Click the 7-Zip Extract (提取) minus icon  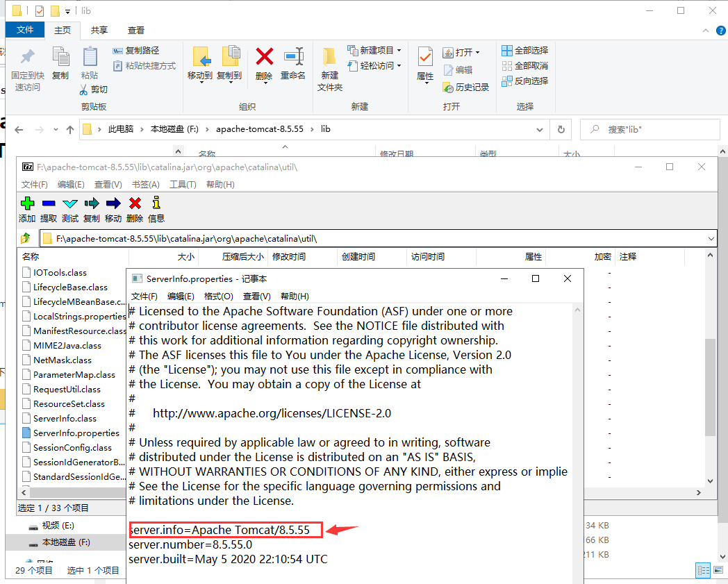pos(49,203)
